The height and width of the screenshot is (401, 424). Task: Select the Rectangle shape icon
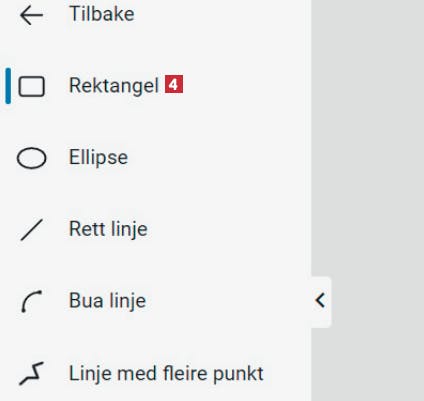click(31, 87)
